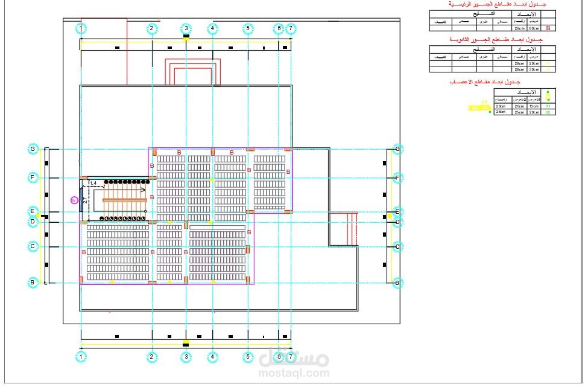588x387 pixels.
Task: Select grid bubble 6 along the top axis
Action: 279,28
